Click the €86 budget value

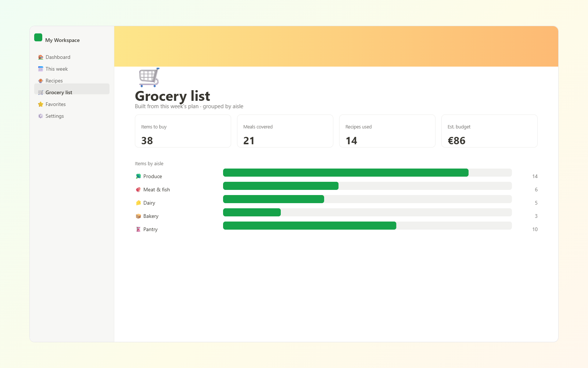point(456,141)
